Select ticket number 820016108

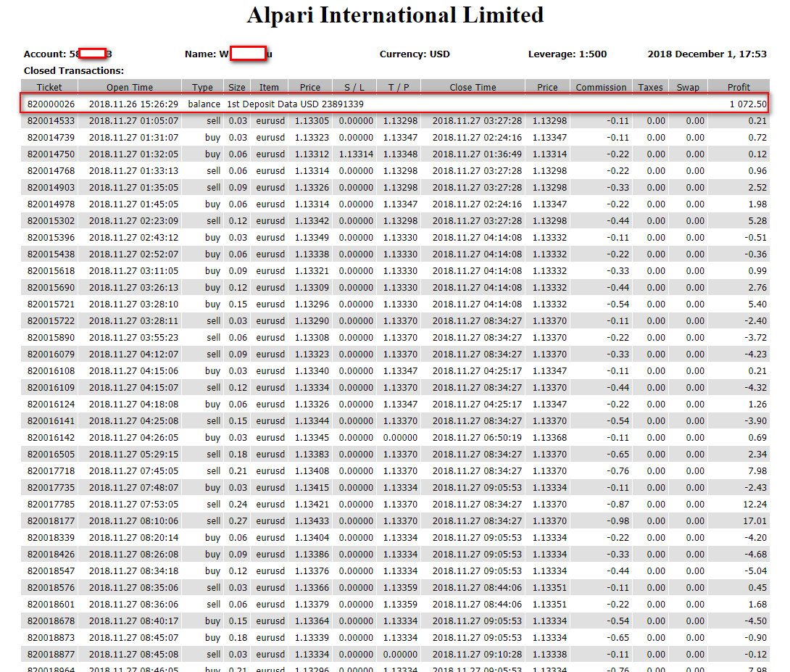pyautogui.click(x=51, y=370)
